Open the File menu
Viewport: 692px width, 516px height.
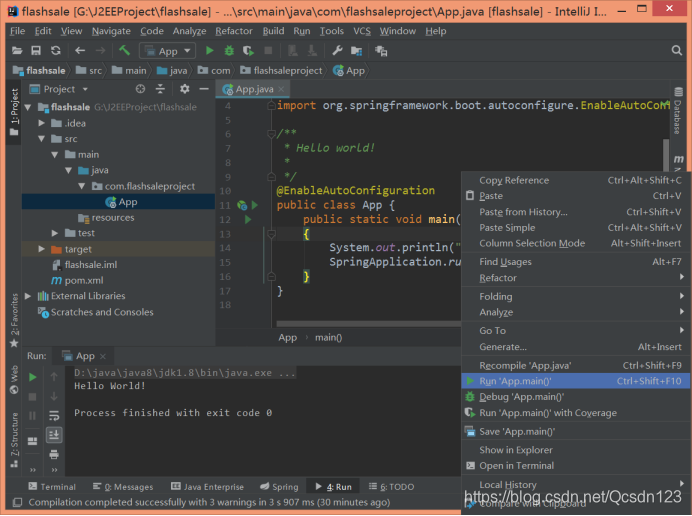click(17, 31)
